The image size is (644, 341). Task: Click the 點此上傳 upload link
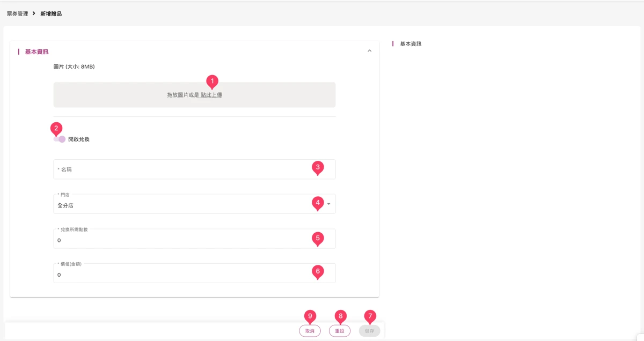click(211, 95)
